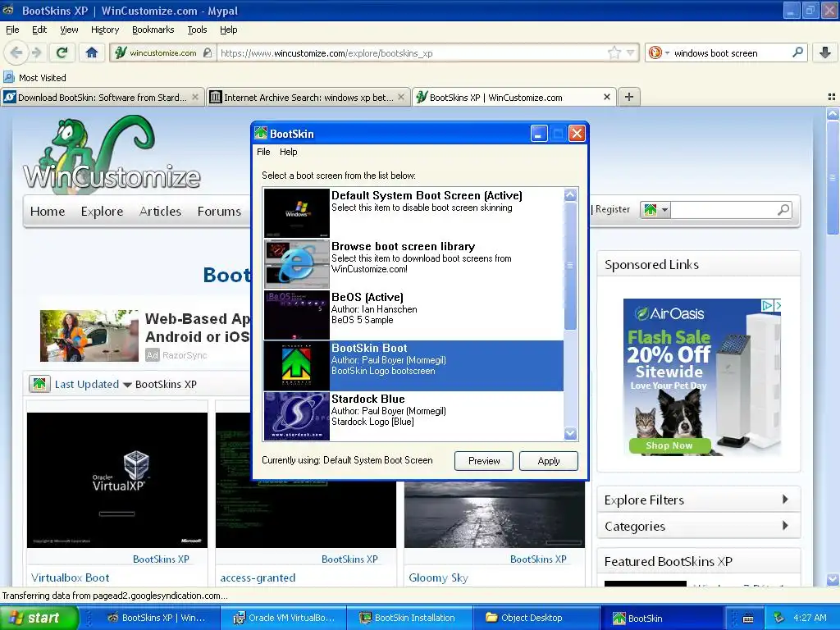Open the browser home page icon

click(x=92, y=52)
